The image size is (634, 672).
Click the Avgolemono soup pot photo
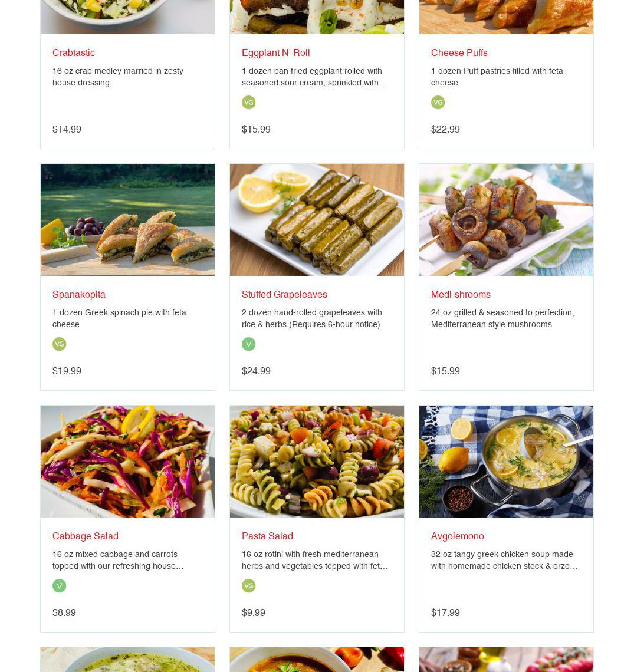506,462
